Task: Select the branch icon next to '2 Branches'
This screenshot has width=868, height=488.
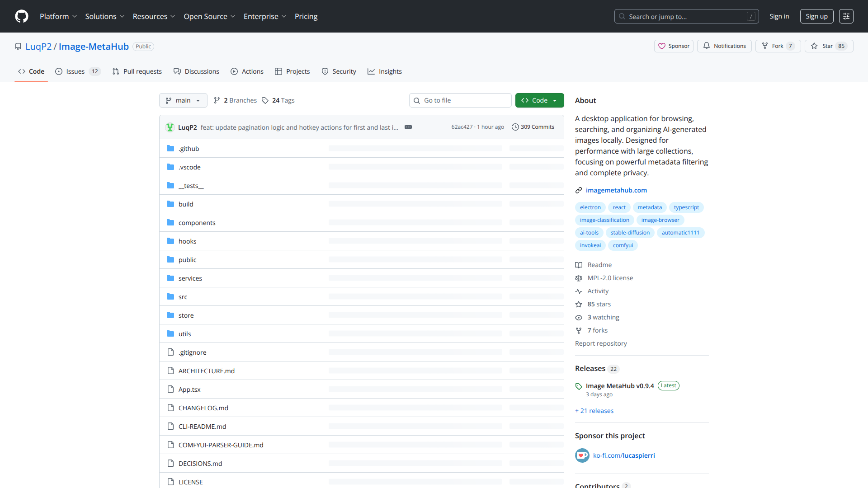Action: click(218, 100)
